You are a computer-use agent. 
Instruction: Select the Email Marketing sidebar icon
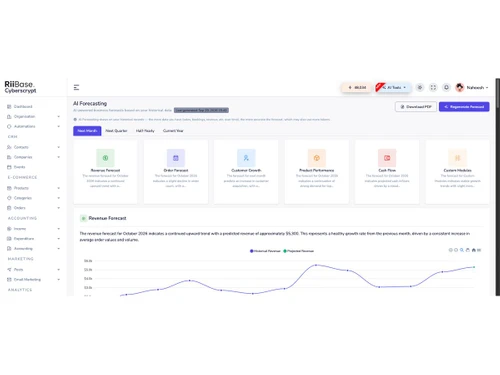[9, 279]
